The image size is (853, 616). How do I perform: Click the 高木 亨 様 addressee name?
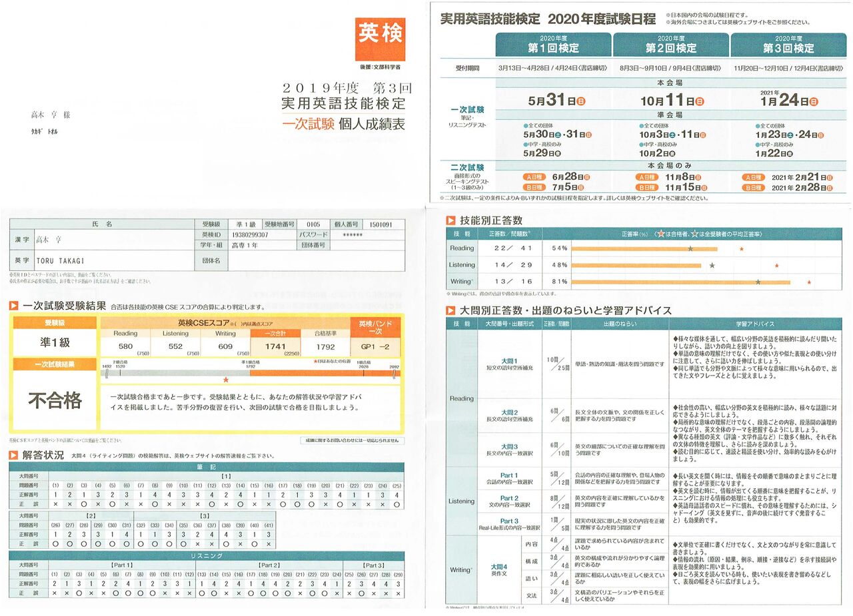click(51, 115)
